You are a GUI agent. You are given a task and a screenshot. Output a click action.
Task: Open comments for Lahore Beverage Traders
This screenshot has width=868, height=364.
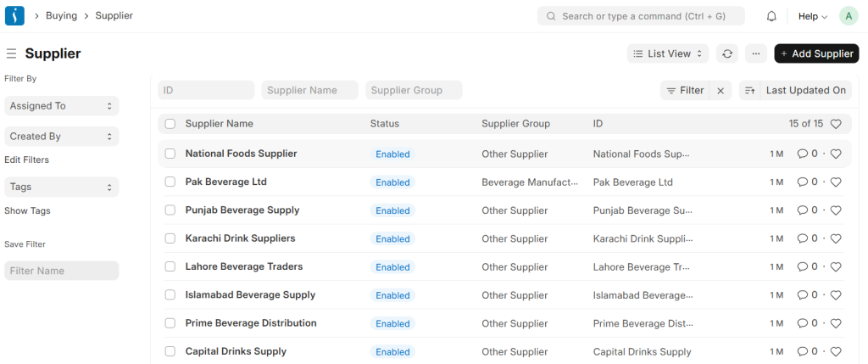click(807, 267)
